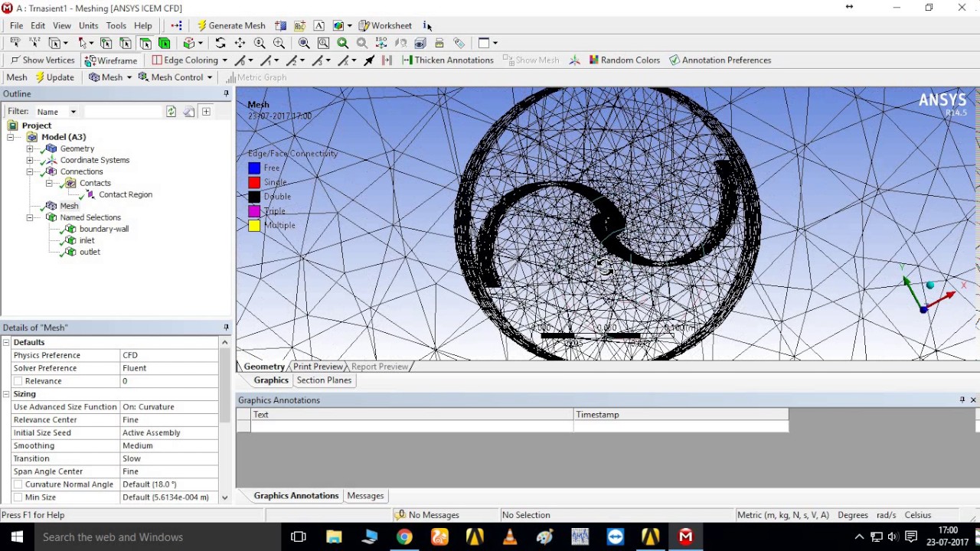The height and width of the screenshot is (551, 980).
Task: Click the New Comment 'A' icon
Action: pyautogui.click(x=318, y=25)
